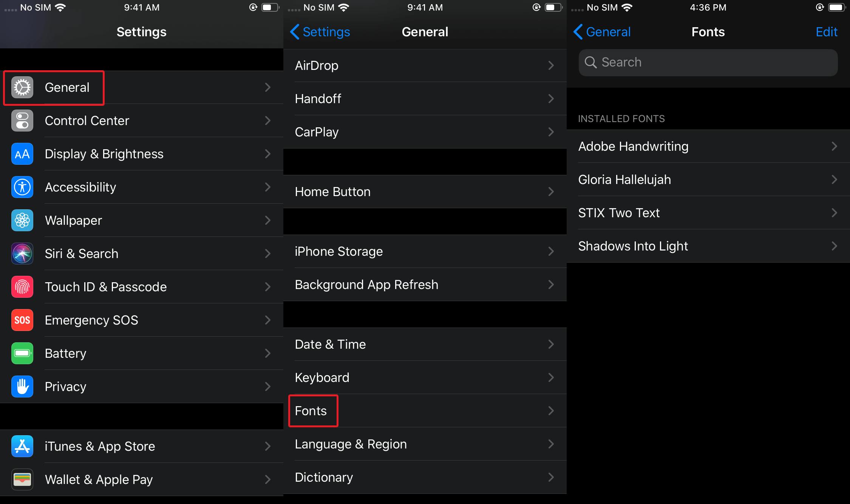The height and width of the screenshot is (504, 850).
Task: Tap Edit on Fonts screen
Action: click(827, 32)
